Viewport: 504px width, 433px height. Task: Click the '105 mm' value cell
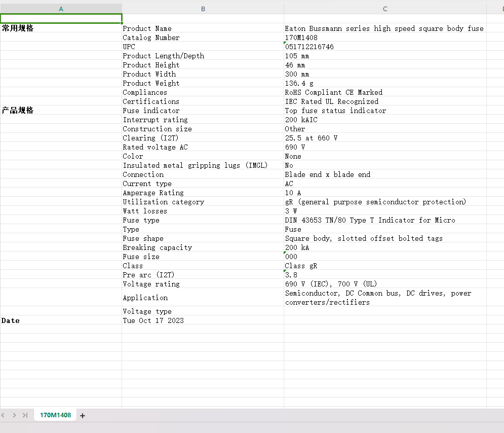(x=385, y=56)
